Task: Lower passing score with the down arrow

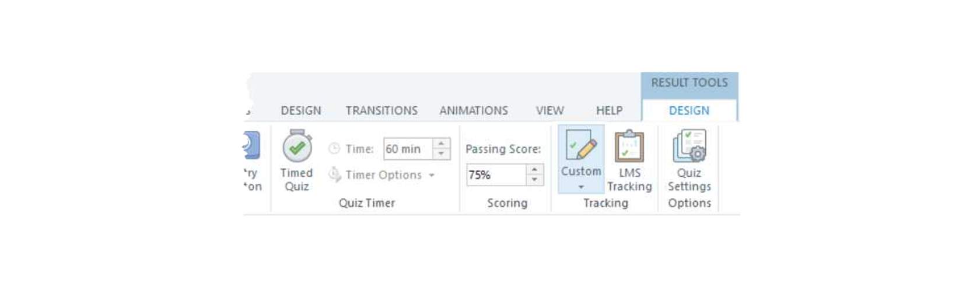Action: (x=535, y=180)
